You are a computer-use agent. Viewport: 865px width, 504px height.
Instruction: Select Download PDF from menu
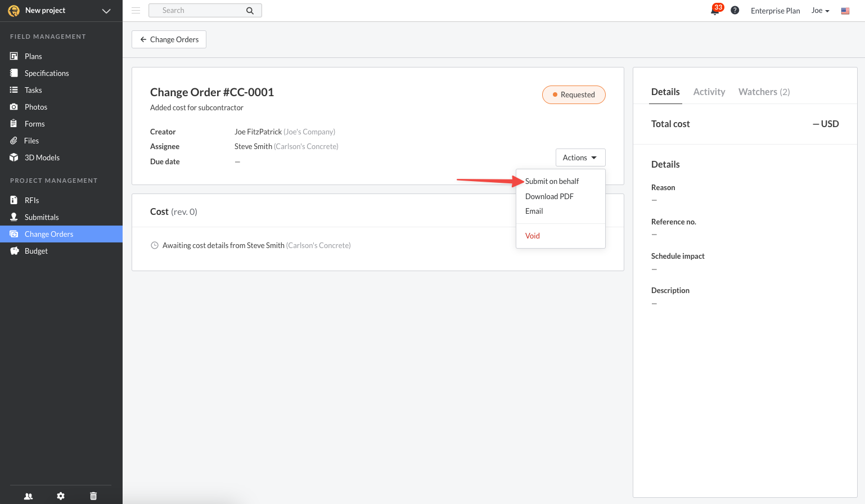(549, 196)
